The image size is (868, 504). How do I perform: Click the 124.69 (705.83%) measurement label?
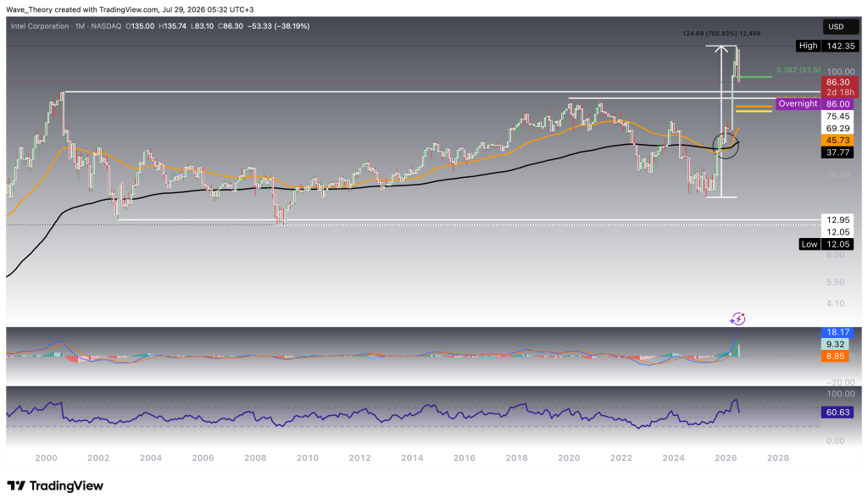click(721, 33)
